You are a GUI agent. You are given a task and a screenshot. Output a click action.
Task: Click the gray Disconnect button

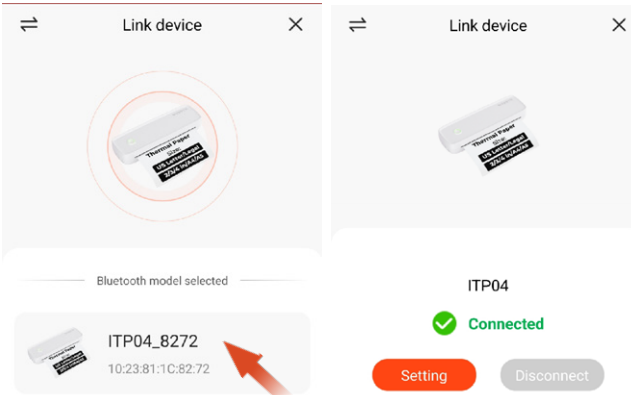pos(552,375)
